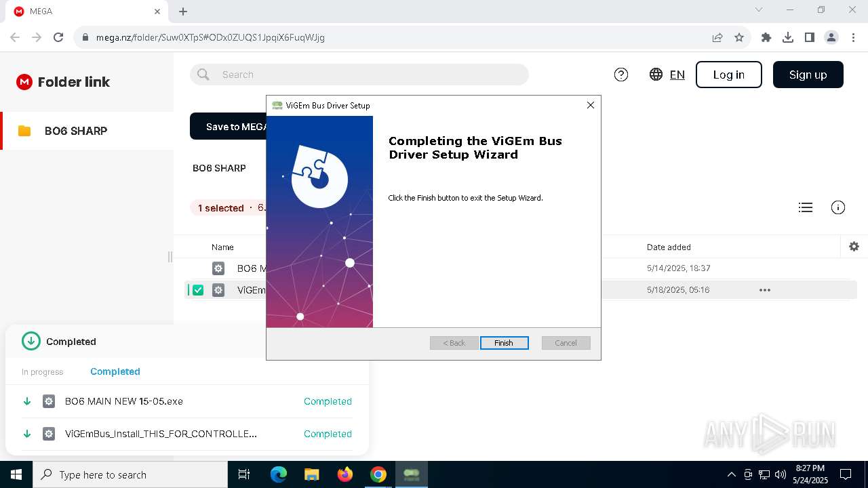Select ViGEm setup taskbar icon

(412, 474)
